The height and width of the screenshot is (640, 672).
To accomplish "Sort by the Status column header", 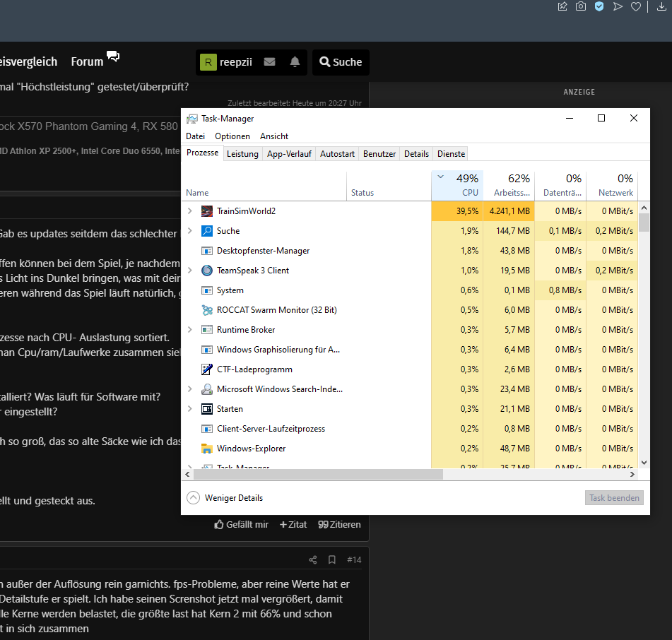I will tap(389, 186).
